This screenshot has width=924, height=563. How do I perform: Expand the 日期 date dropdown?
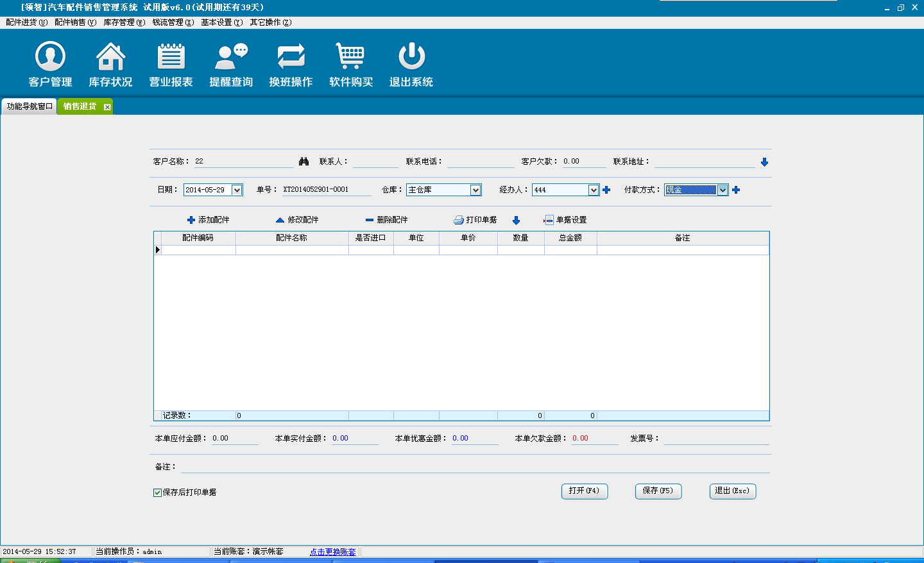237,190
